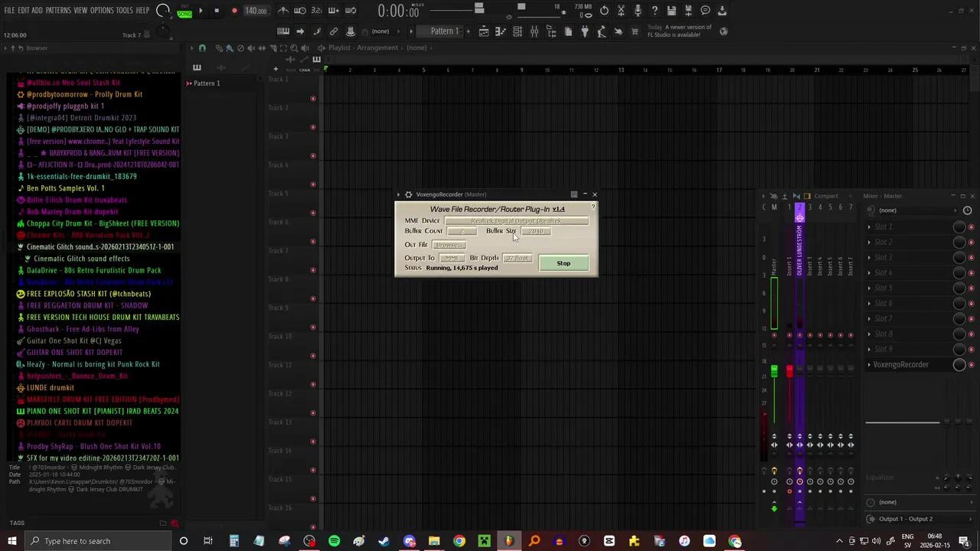The height and width of the screenshot is (551, 980).
Task: Open Spotify from Windows taskbar
Action: click(x=334, y=541)
